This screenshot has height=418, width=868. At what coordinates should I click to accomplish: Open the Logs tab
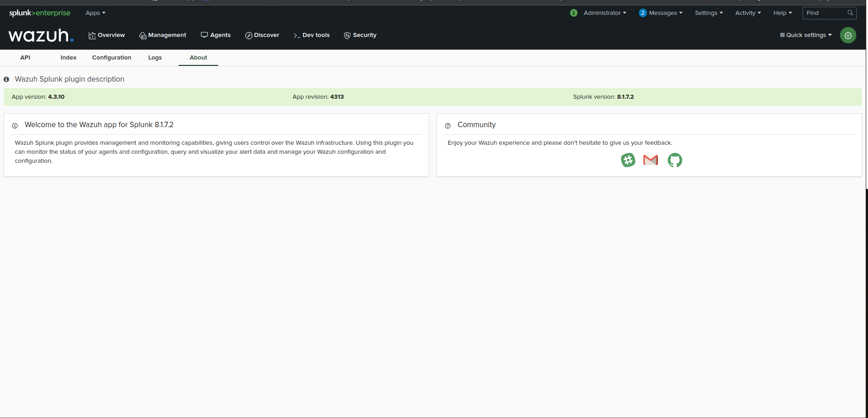(x=155, y=57)
